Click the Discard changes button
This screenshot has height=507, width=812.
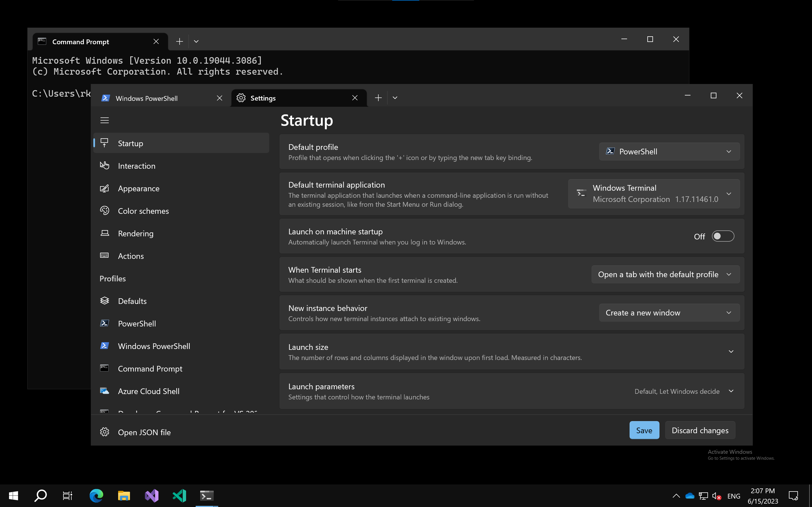click(700, 430)
